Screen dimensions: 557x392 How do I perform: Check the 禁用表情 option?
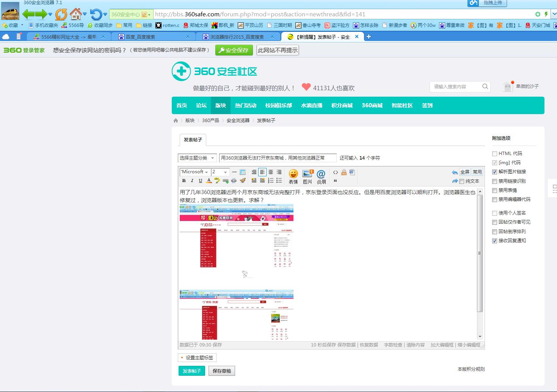494,190
